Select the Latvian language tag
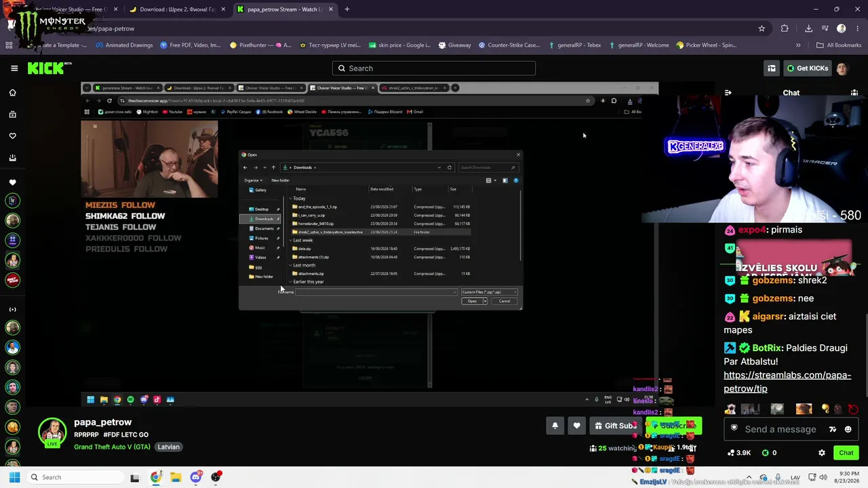The image size is (868, 488). (169, 447)
